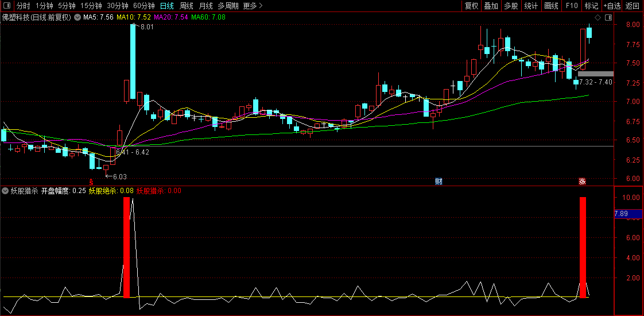The height and width of the screenshot is (316, 644).
Task: Open the 叠加 overlay option
Action: click(x=491, y=6)
